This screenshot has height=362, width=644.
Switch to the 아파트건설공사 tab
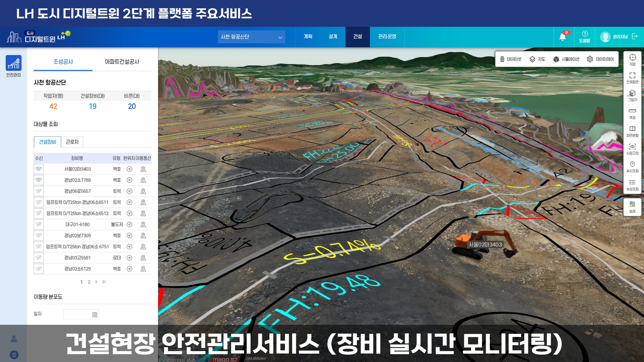(122, 62)
